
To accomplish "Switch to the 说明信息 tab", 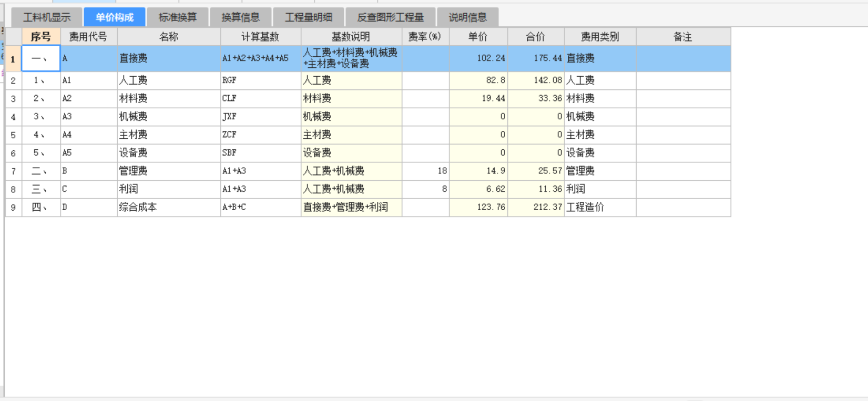I will coord(468,17).
